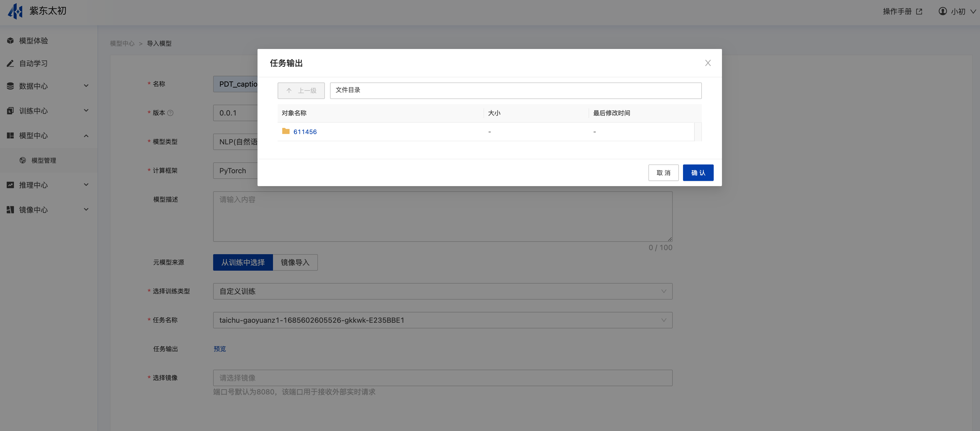Select the 镜像导入 option
This screenshot has width=980, height=431.
[295, 262]
